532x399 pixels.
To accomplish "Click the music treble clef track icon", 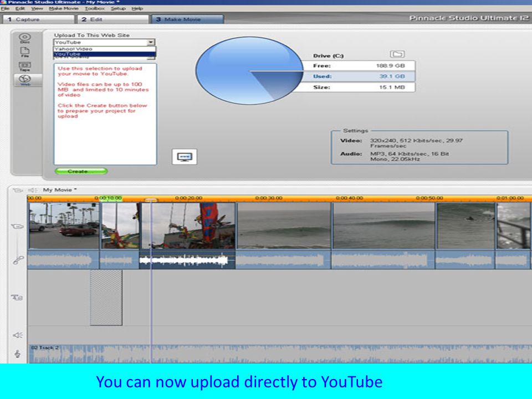I will 18,354.
